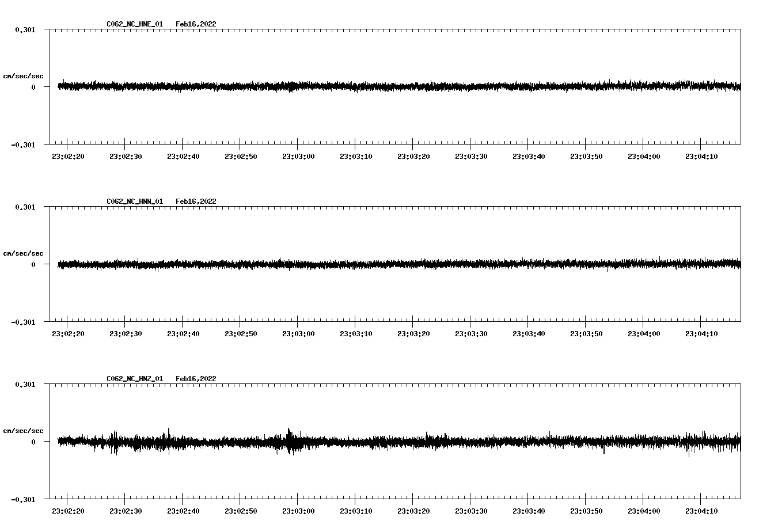Select 23:02:20 on the HNN time axis
This screenshot has width=782, height=532.
tap(68, 333)
